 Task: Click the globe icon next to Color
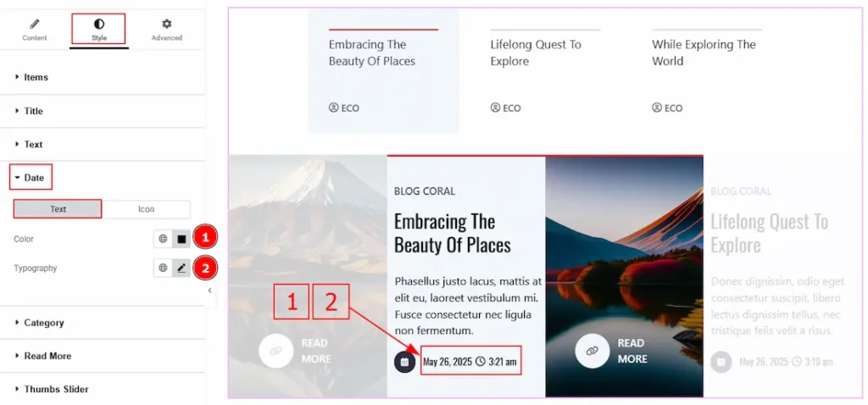(163, 239)
